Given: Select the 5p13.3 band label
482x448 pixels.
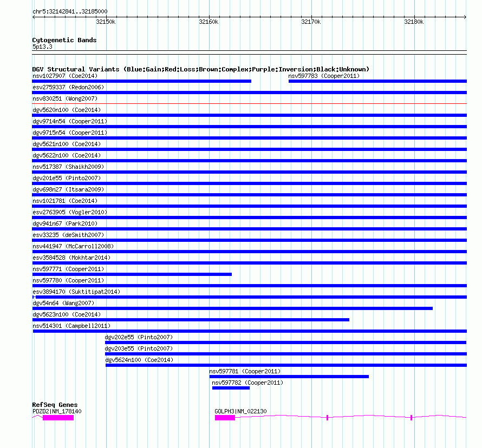Looking at the screenshot, I should point(42,47).
